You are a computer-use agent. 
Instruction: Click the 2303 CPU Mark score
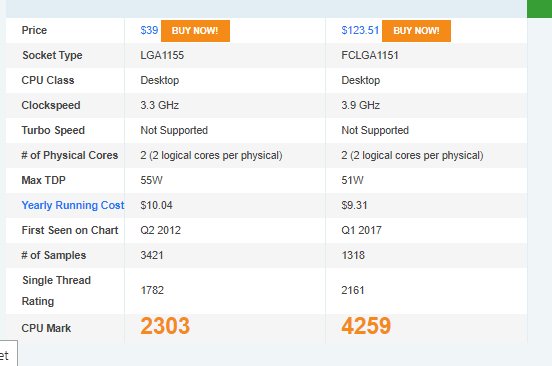(x=165, y=326)
